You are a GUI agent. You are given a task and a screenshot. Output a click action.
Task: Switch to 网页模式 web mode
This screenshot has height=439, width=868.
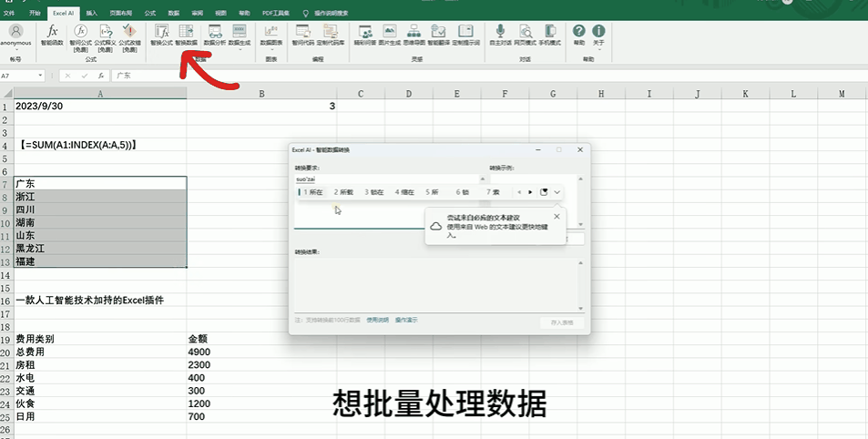[525, 31]
